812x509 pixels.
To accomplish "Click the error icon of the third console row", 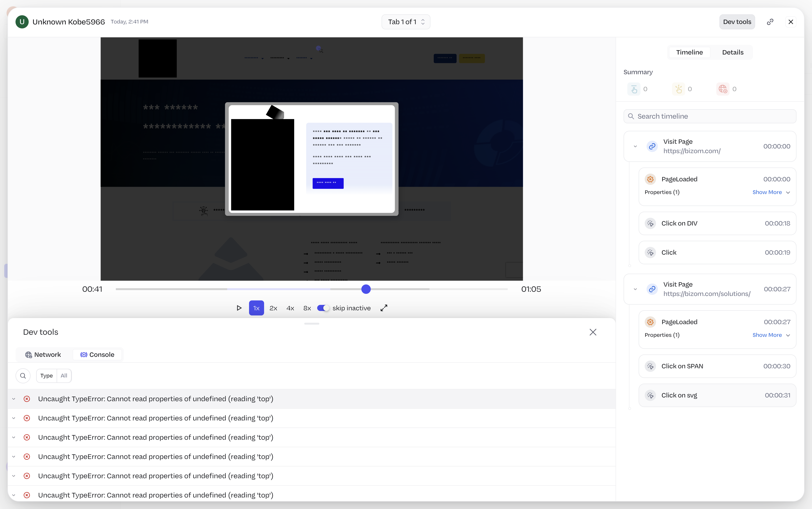I will (27, 437).
